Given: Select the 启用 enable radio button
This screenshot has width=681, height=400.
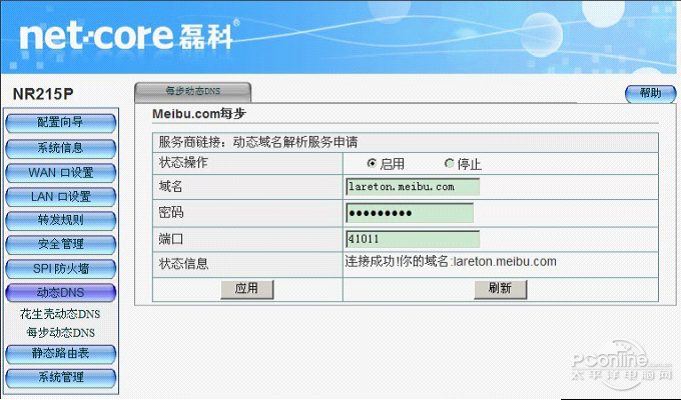Looking at the screenshot, I should click(372, 163).
